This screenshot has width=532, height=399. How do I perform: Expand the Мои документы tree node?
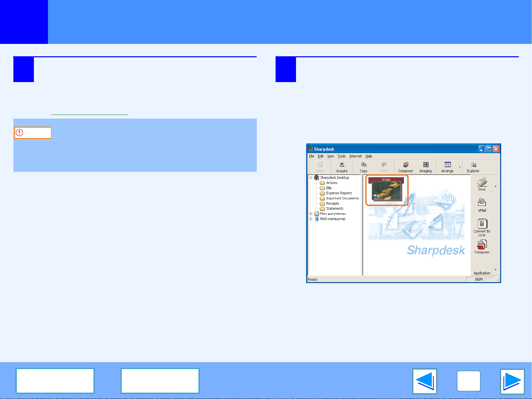click(x=311, y=214)
